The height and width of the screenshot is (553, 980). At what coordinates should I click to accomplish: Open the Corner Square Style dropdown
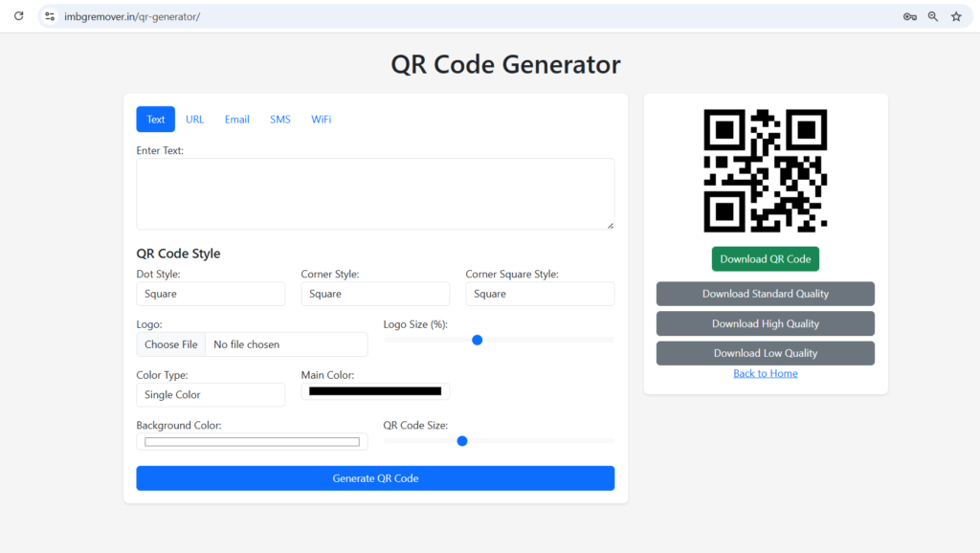(x=540, y=294)
